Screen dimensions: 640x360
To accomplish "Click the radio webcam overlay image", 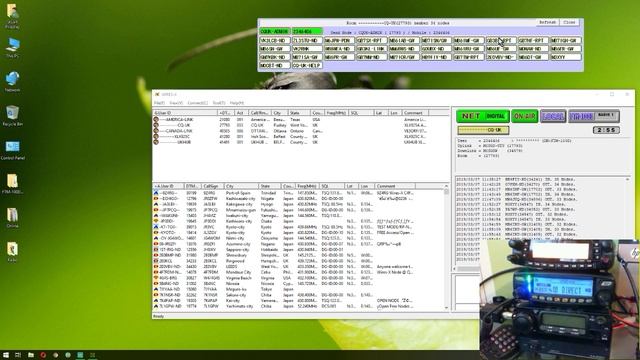I will (560, 299).
